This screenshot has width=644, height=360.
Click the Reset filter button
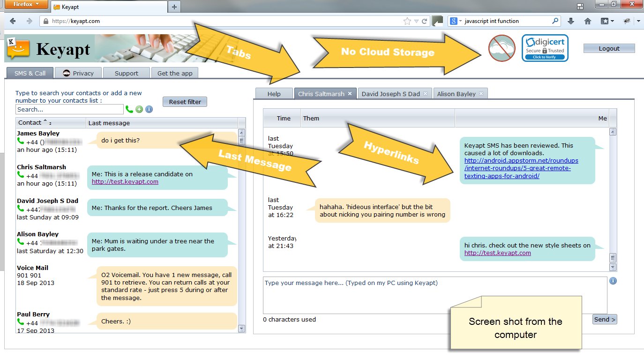coord(185,102)
